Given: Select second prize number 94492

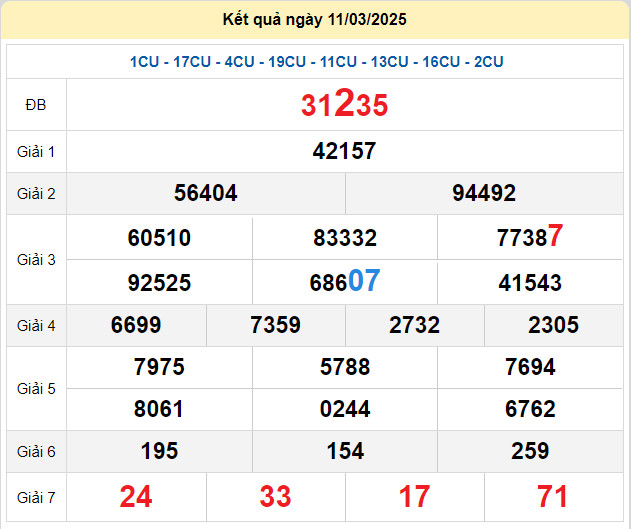Looking at the screenshot, I should pos(484,193).
